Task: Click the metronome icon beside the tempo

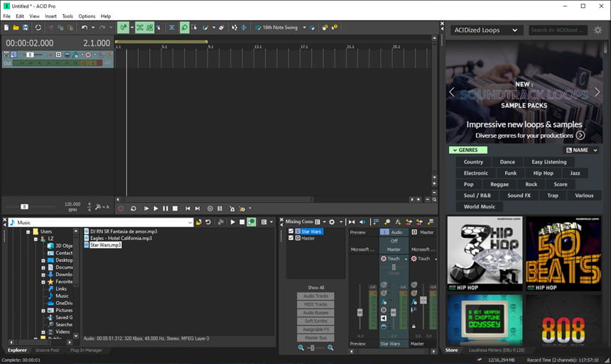Action: [x=98, y=206]
